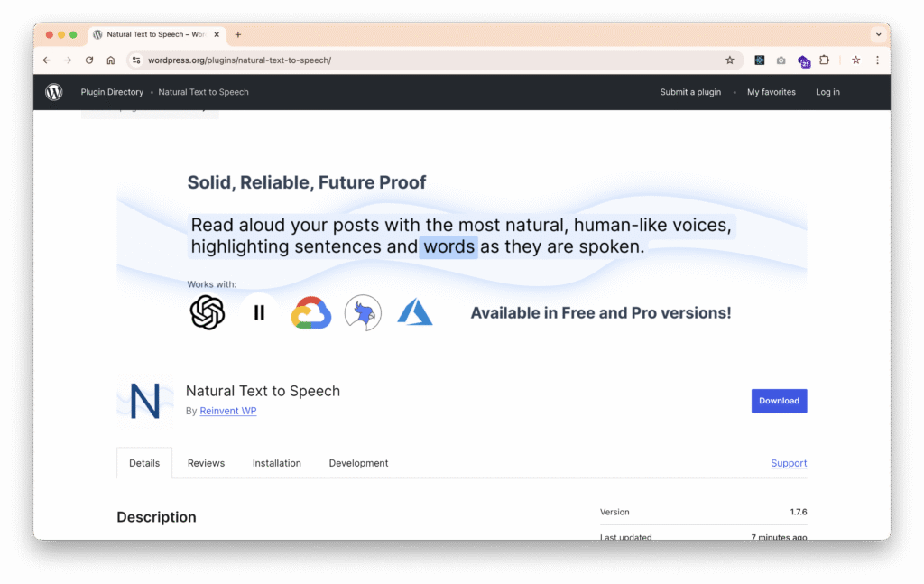Click the Google Cloud logo
Image resolution: width=924 pixels, height=584 pixels.
coord(311,312)
